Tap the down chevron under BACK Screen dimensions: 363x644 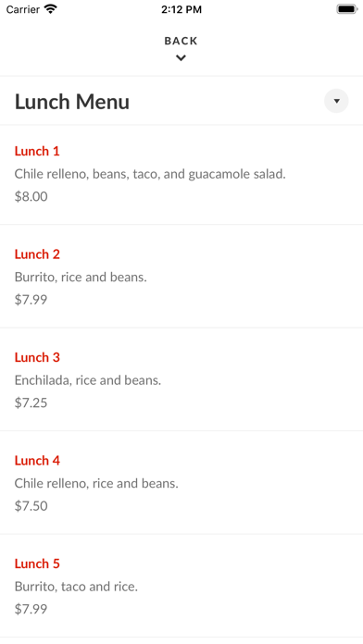click(181, 58)
